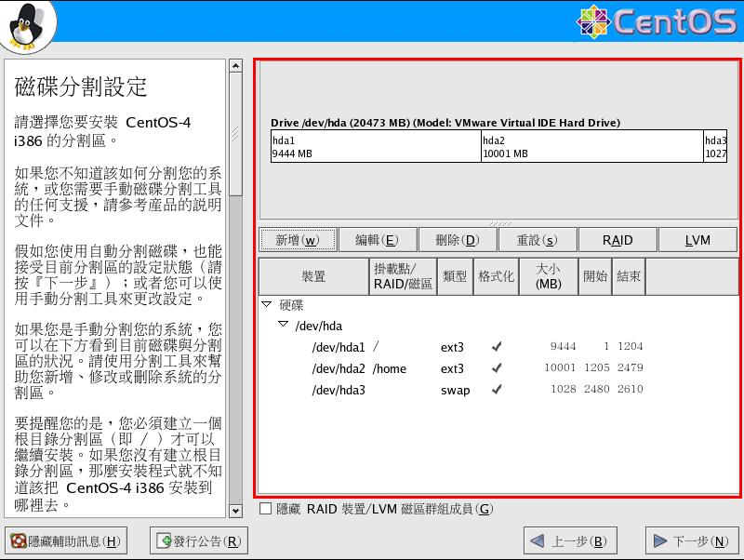Image resolution: width=744 pixels, height=560 pixels.
Task: Open the RAID configuration button
Action: [617, 240]
